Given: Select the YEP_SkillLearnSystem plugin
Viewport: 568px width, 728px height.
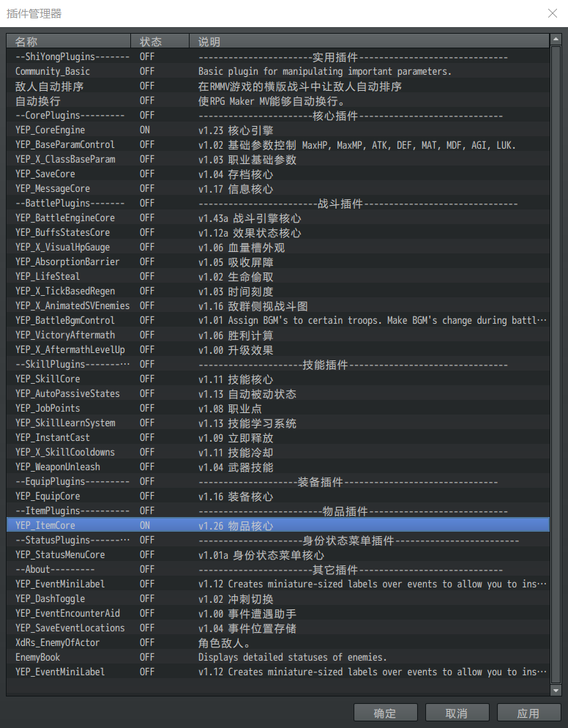Looking at the screenshot, I should [278, 423].
